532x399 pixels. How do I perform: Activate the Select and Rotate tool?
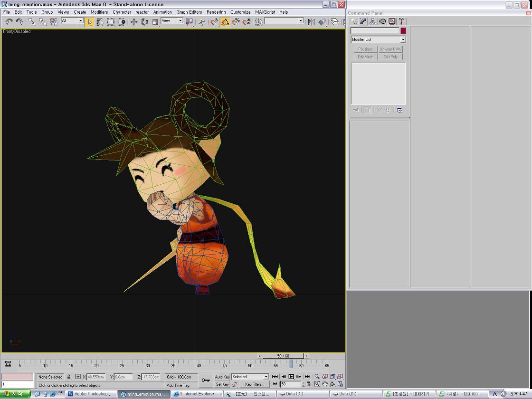click(144, 22)
